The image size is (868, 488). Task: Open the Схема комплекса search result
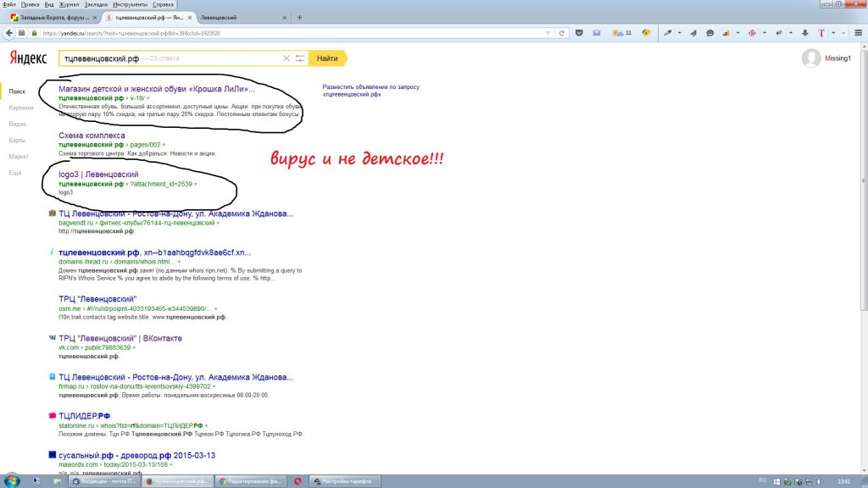[x=92, y=136]
